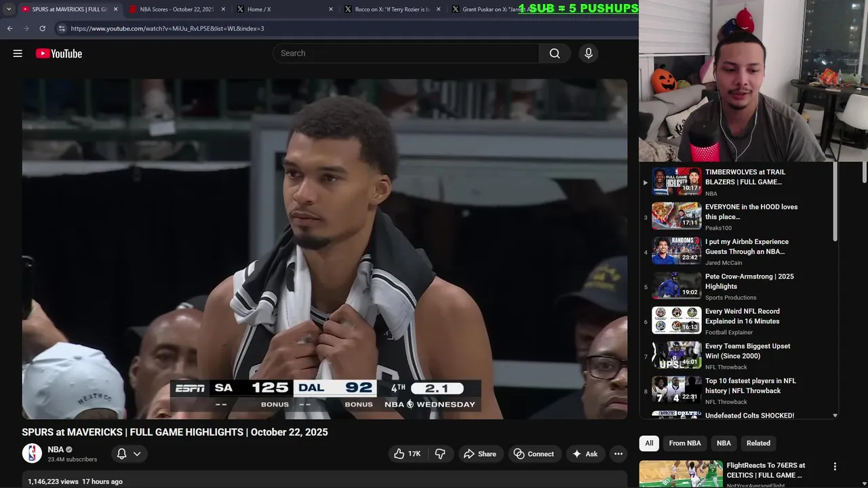Screen dimensions: 868x488
Task: Open FlightReacts To 76ERS at CELTICS thumbnail
Action: [681, 474]
